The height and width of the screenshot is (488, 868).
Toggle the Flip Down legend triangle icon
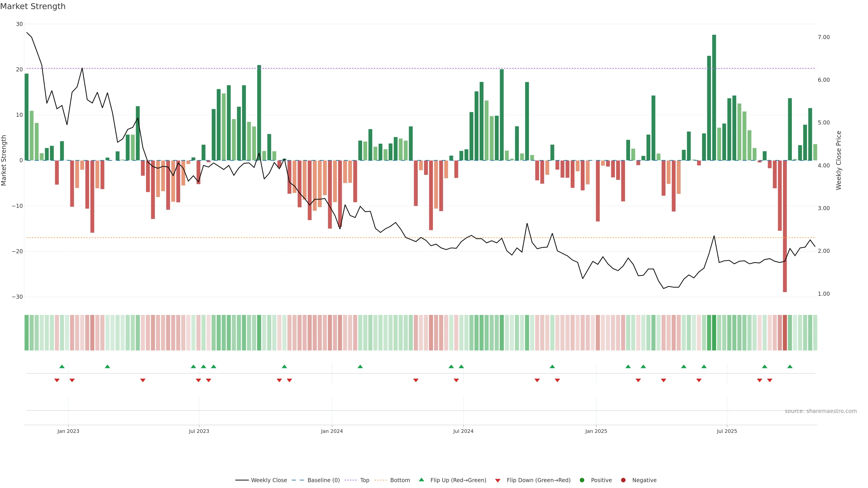pyautogui.click(x=497, y=480)
